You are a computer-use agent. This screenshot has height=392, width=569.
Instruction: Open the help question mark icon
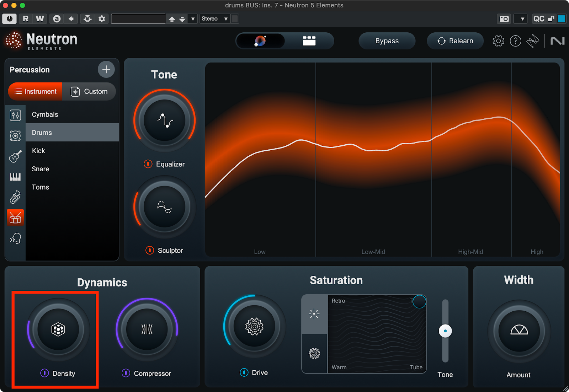point(515,41)
